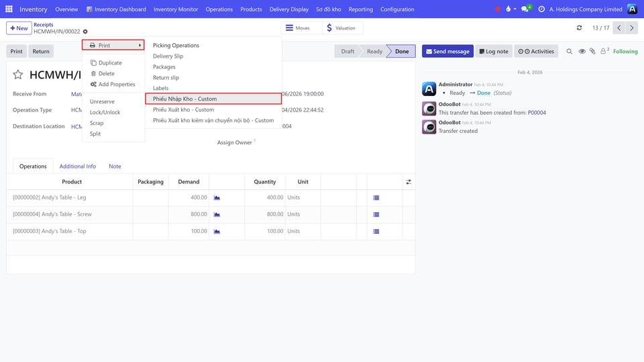Open forecast chart icon for Andy's Table - Leg
The width and height of the screenshot is (644, 362).
217,197
